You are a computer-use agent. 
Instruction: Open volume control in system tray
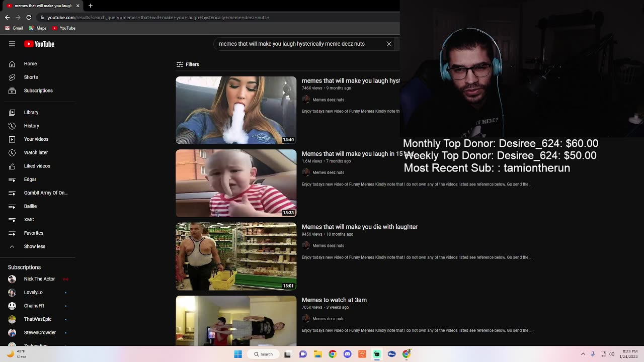pyautogui.click(x=612, y=354)
